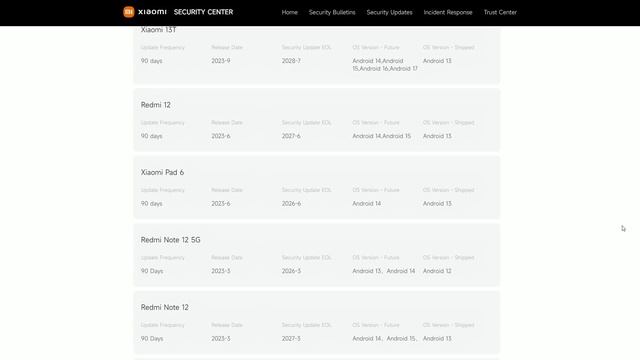
Task: Click Redmi Note 12 security EOL 2027-3
Action: pyautogui.click(x=291, y=338)
